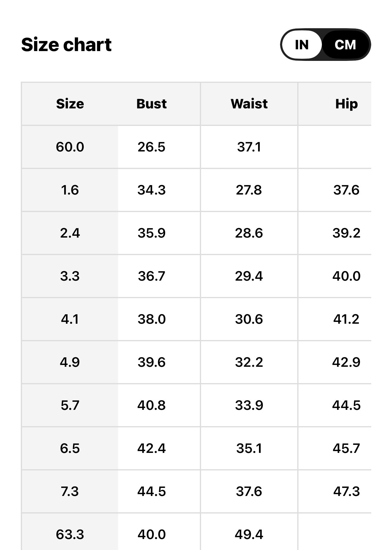Click the 47.3 hip value
Image resolution: width=392 pixels, height=550 pixels.
click(346, 491)
